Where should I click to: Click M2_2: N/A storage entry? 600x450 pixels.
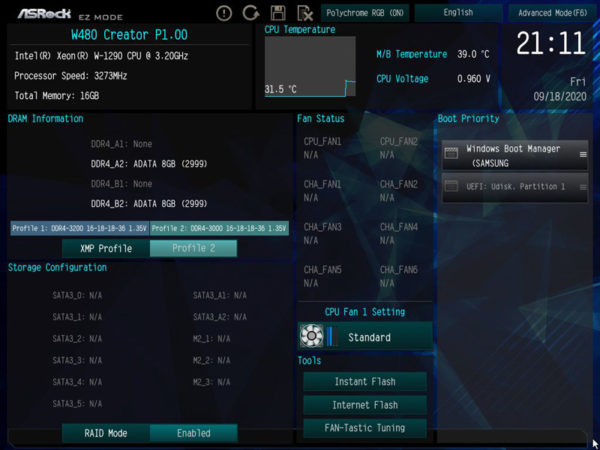pyautogui.click(x=212, y=360)
